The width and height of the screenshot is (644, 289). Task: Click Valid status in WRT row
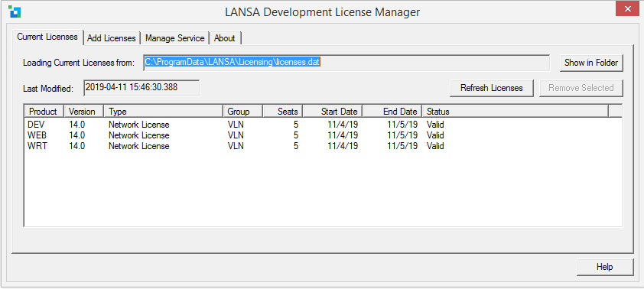pyautogui.click(x=435, y=146)
